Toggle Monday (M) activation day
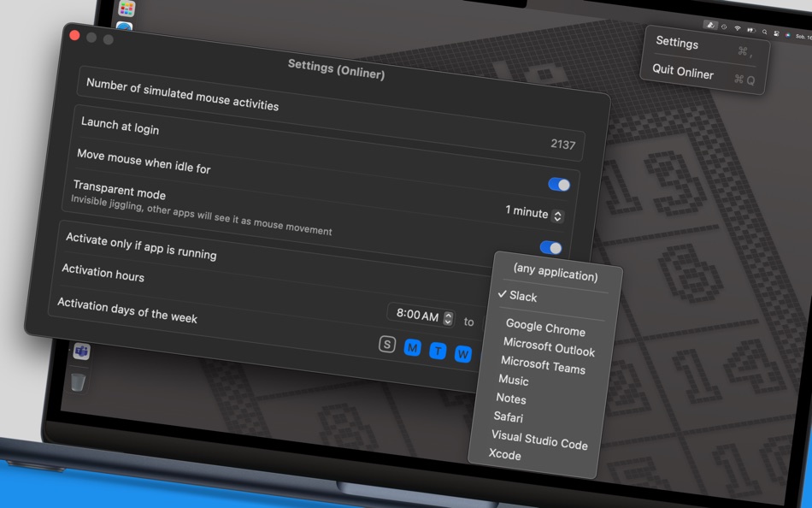Image resolution: width=812 pixels, height=508 pixels. [412, 348]
